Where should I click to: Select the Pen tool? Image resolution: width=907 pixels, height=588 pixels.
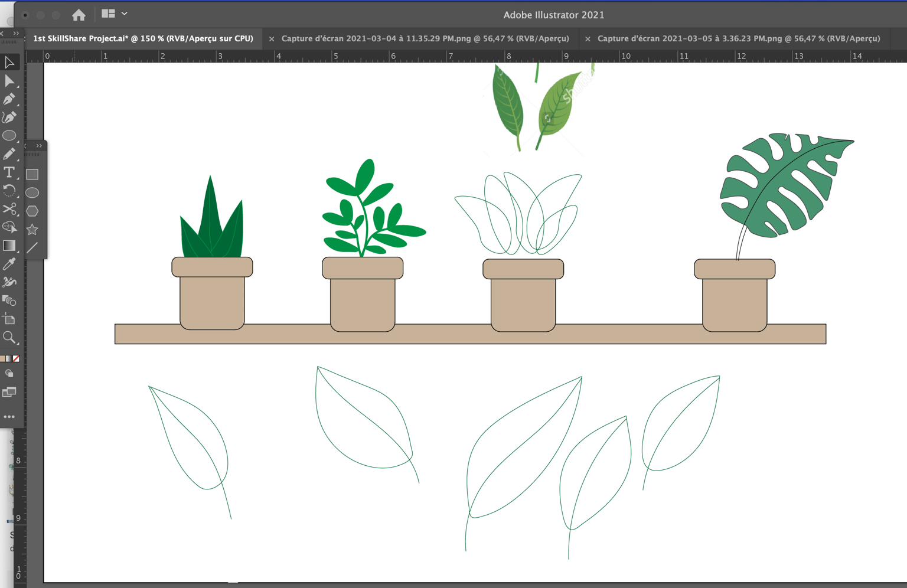9,99
